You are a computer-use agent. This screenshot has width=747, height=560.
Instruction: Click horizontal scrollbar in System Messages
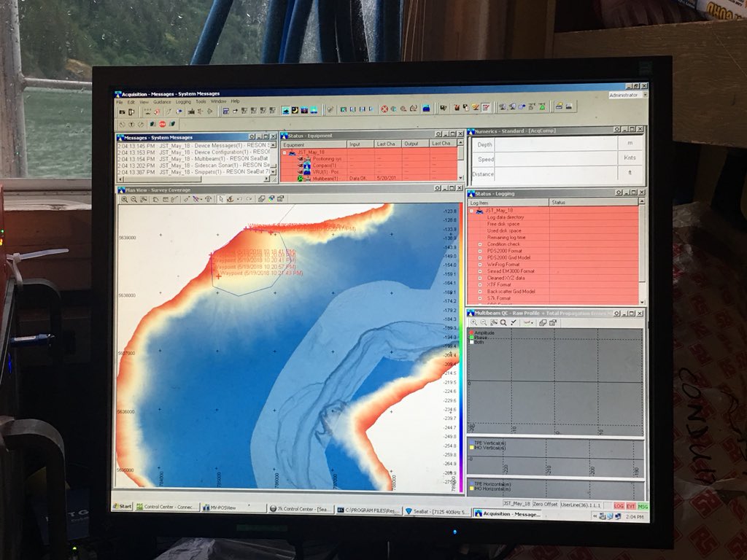pyautogui.click(x=194, y=179)
